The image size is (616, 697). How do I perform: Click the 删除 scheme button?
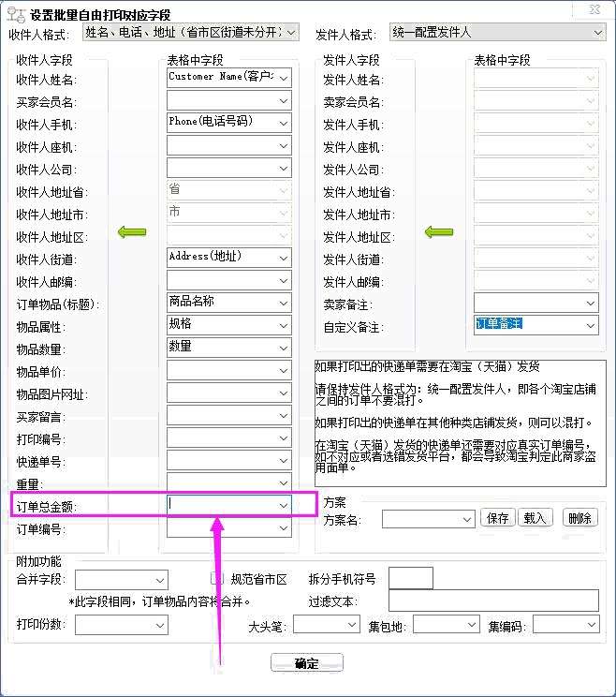tap(580, 518)
